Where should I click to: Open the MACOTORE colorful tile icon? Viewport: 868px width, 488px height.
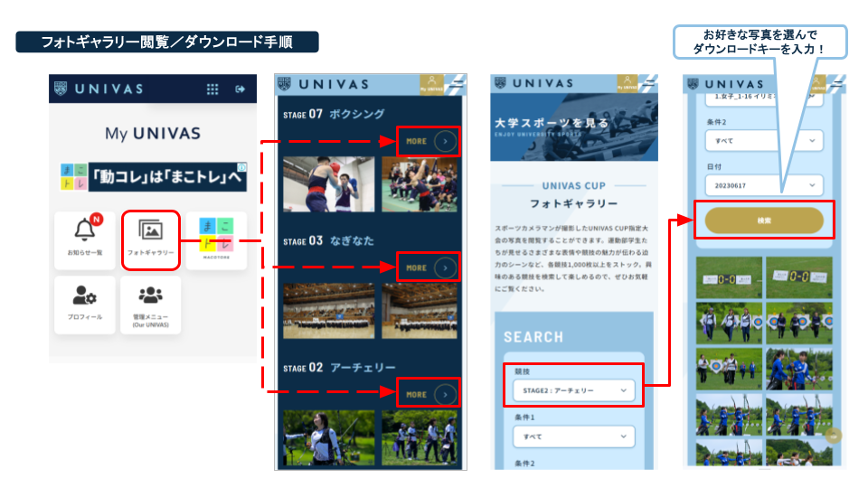pyautogui.click(x=216, y=239)
